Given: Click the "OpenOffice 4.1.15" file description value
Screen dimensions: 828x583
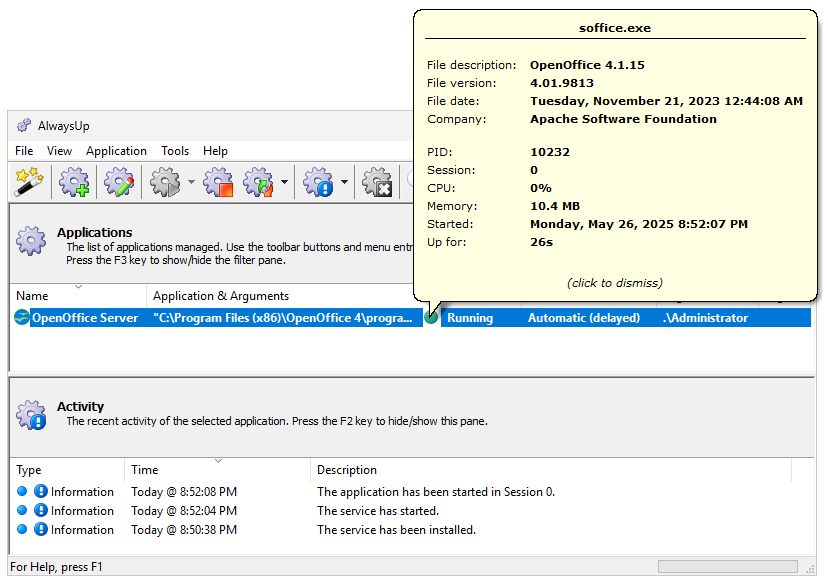Looking at the screenshot, I should (587, 65).
